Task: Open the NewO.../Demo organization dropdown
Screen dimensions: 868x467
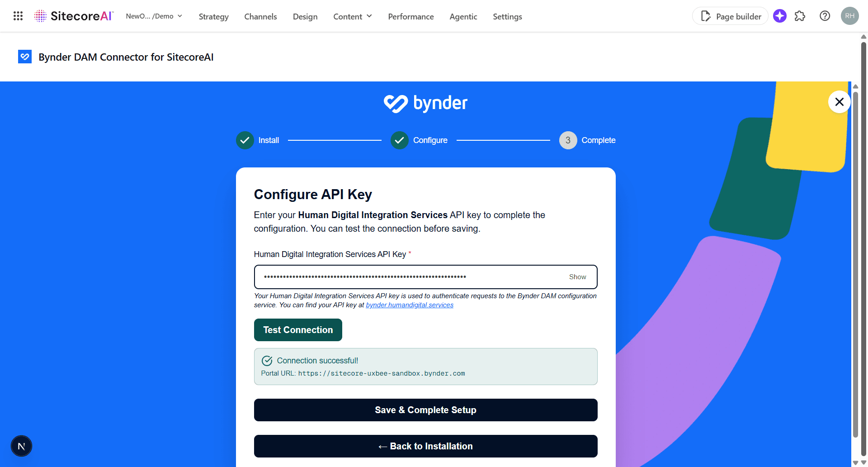Action: 154,16
